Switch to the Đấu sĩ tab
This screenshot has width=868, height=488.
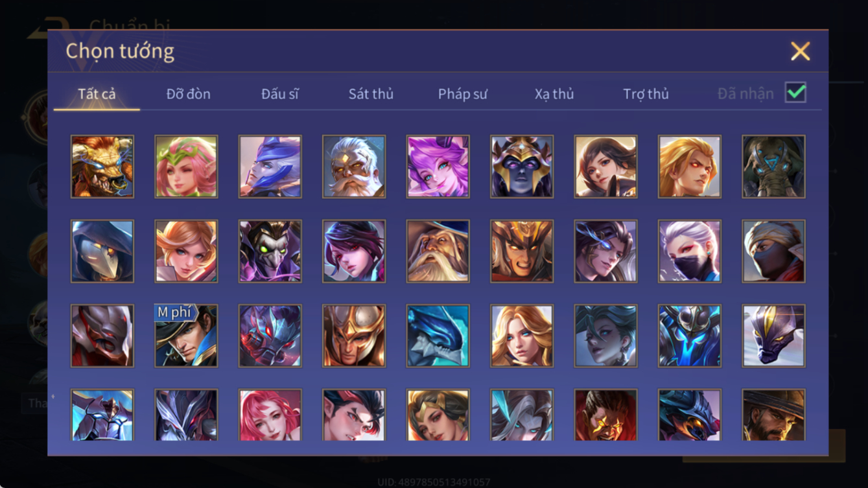click(280, 94)
